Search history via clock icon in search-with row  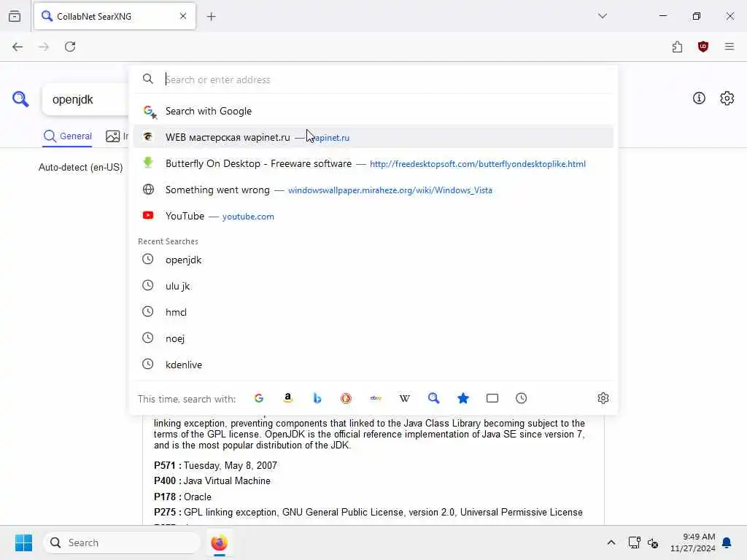521,398
